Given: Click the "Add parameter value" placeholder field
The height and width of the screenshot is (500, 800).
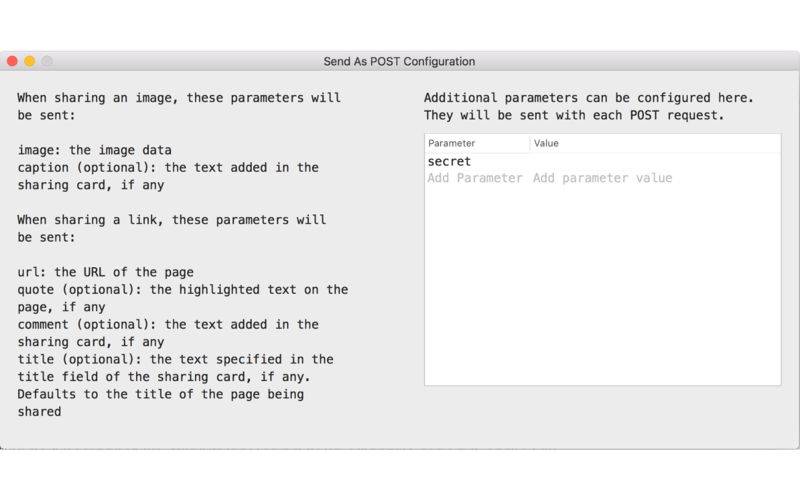Looking at the screenshot, I should tap(603, 178).
